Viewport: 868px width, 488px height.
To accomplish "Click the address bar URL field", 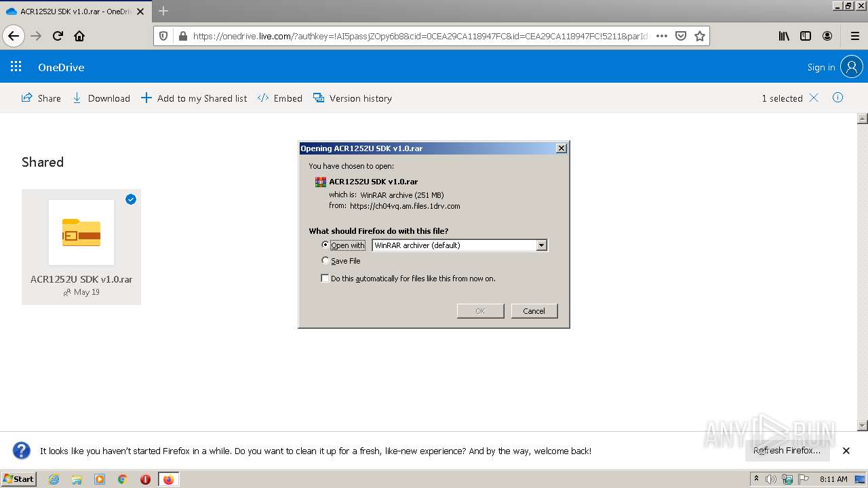I will (x=420, y=36).
